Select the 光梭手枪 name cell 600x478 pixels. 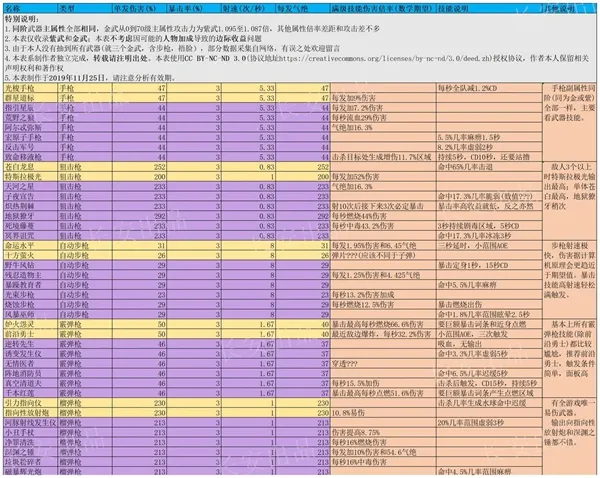pos(30,88)
